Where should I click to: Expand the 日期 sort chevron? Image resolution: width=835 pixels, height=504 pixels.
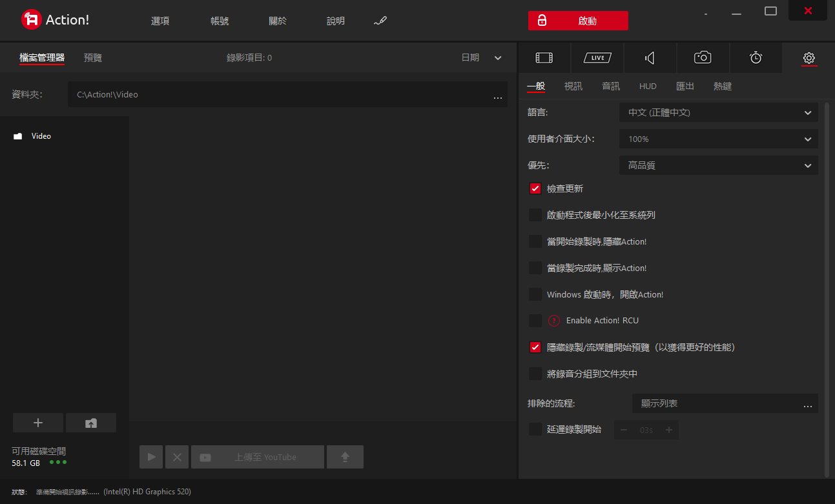498,58
